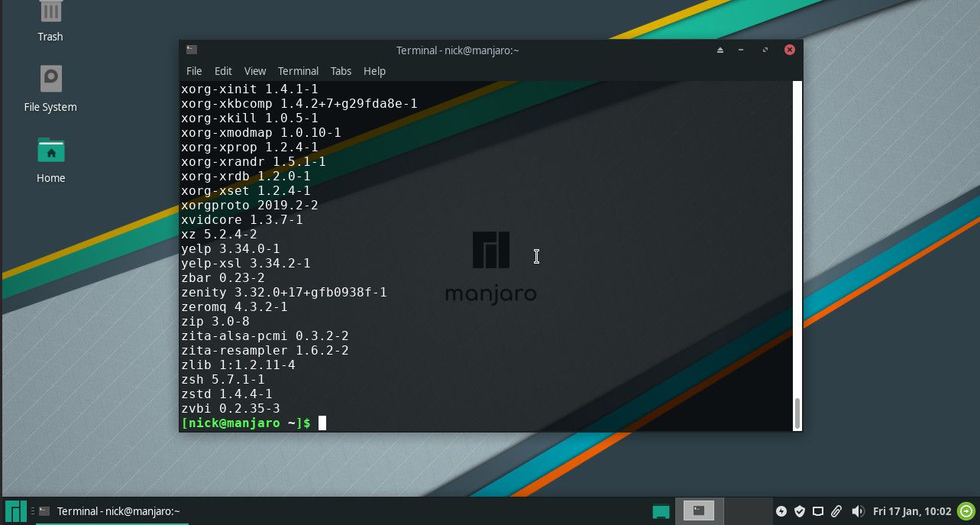980x525 pixels.
Task: Minimize the terminal window
Action: 741,50
